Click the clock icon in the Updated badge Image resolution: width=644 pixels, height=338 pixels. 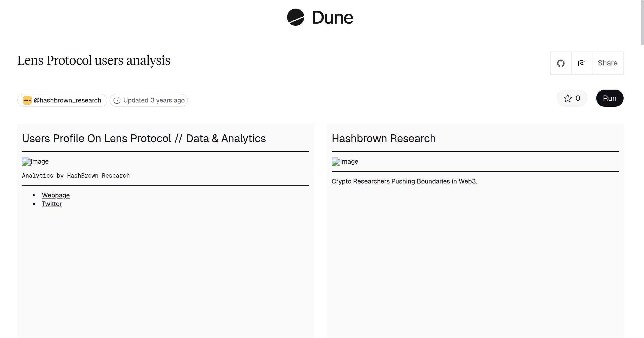[x=117, y=100]
